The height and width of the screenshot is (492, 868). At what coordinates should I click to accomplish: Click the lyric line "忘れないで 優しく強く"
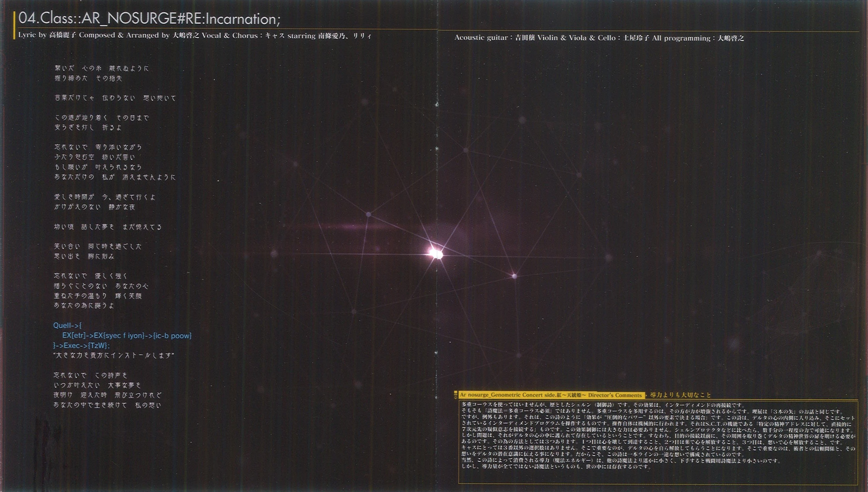[x=91, y=276]
